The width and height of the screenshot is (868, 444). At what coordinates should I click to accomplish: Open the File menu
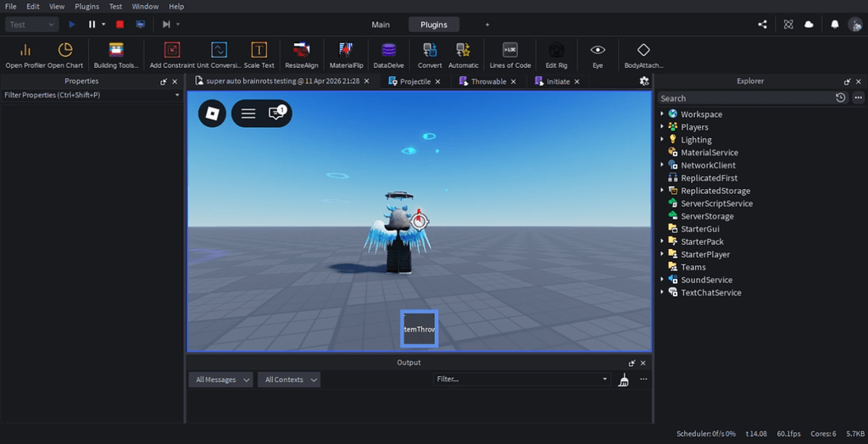point(10,7)
